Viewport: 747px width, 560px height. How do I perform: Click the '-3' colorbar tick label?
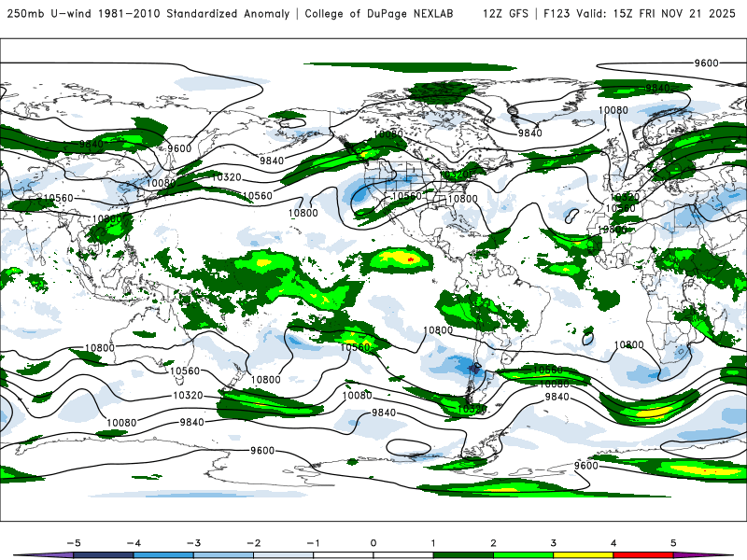point(193,543)
